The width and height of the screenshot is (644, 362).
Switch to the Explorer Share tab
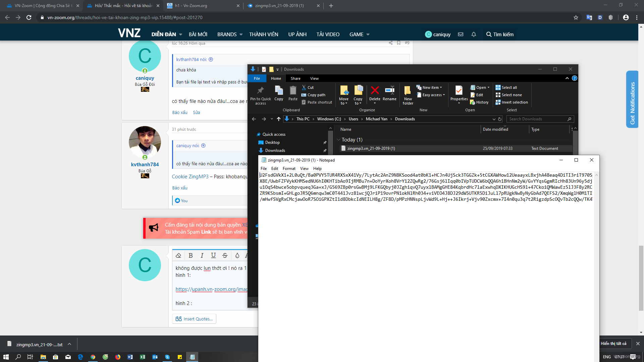tap(296, 78)
